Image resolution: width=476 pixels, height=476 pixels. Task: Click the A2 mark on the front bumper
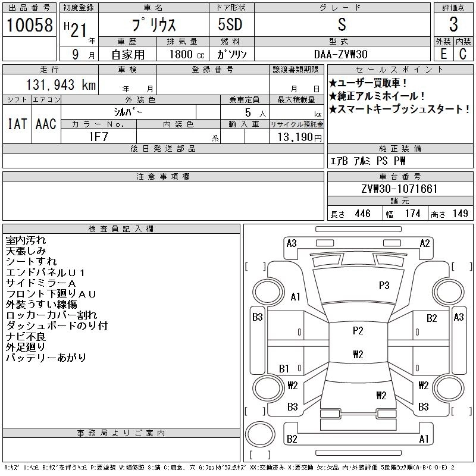click(425, 243)
